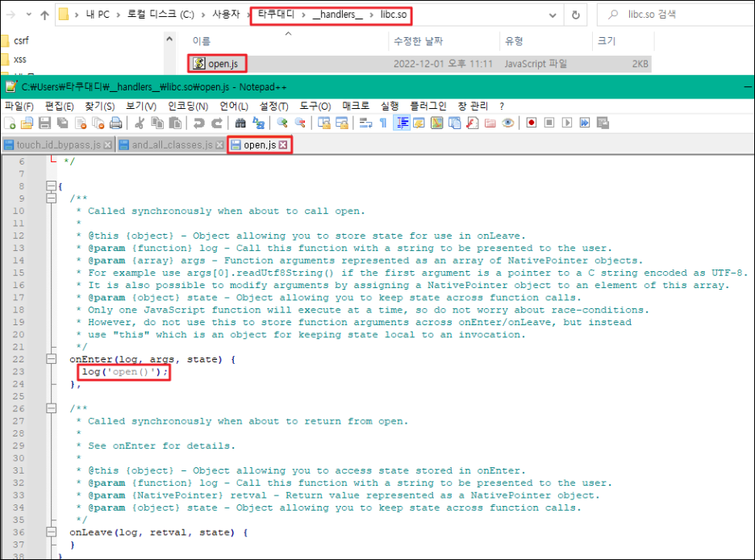This screenshot has width=755, height=560.
Task: Open the 찾기(S) menu
Action: tap(100, 106)
